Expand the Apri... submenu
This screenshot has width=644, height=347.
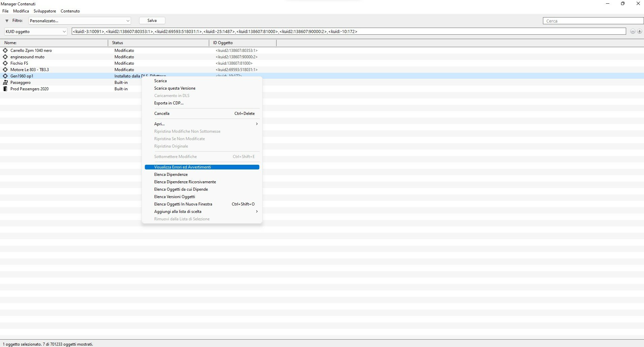click(x=202, y=124)
